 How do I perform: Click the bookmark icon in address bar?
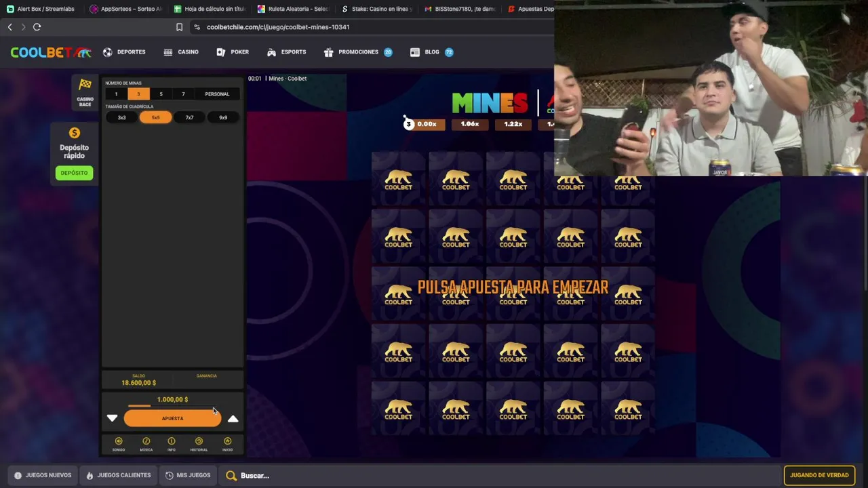coord(179,27)
